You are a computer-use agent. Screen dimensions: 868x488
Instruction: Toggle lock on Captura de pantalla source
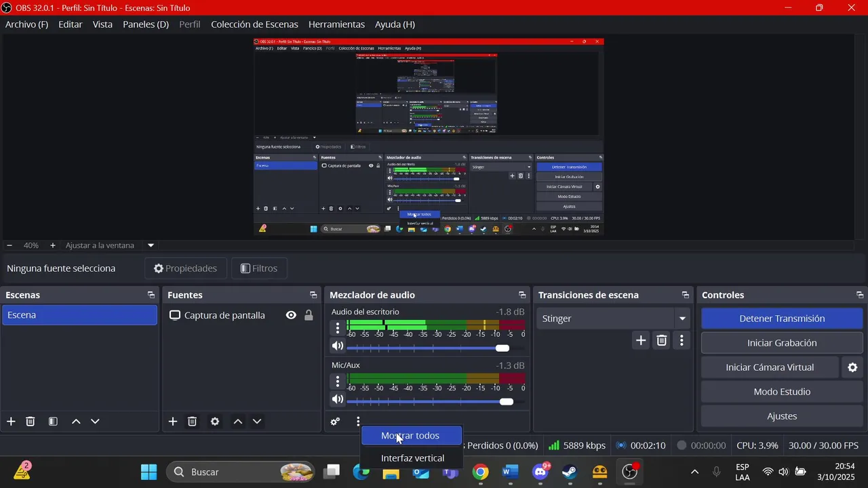tap(309, 315)
